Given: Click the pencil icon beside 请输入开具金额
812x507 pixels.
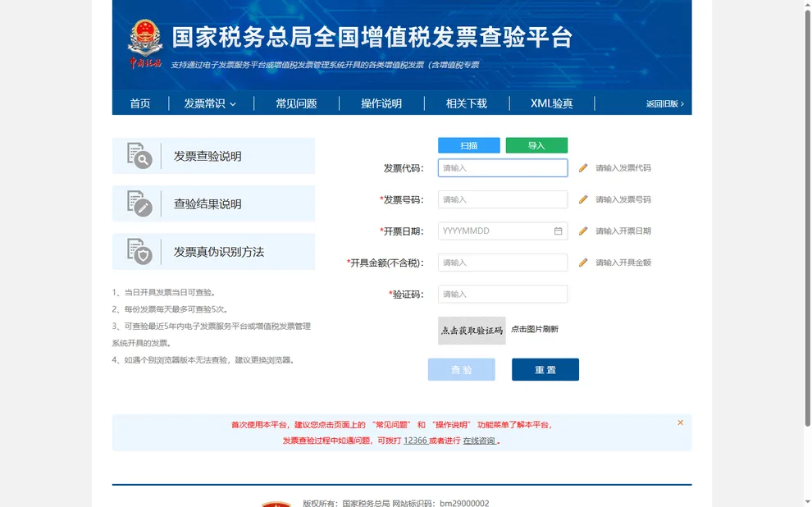Looking at the screenshot, I should pos(583,263).
